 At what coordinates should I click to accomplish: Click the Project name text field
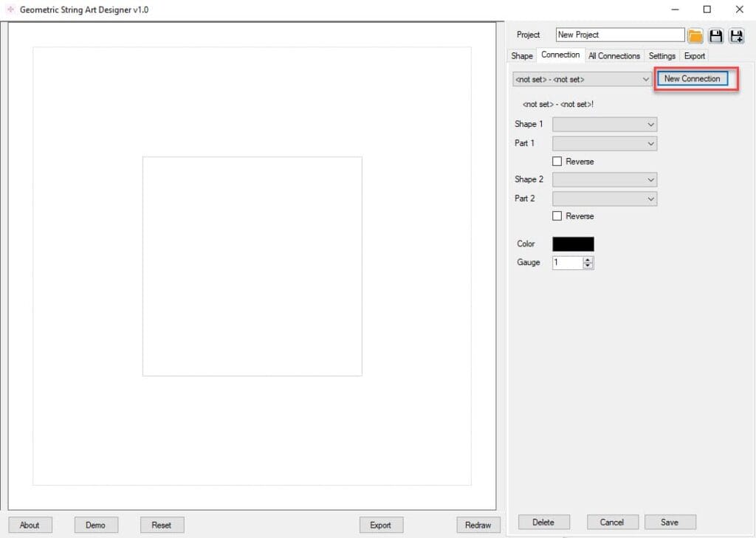[619, 35]
